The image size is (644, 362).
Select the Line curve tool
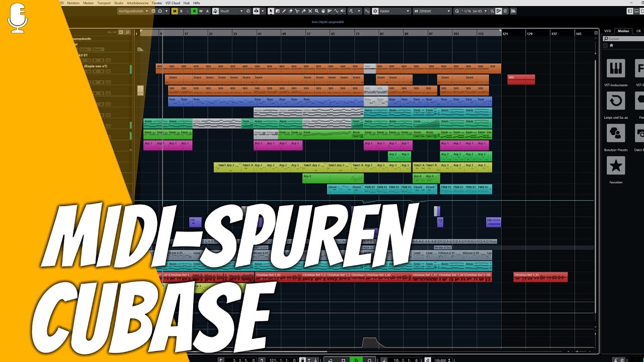click(x=336, y=11)
